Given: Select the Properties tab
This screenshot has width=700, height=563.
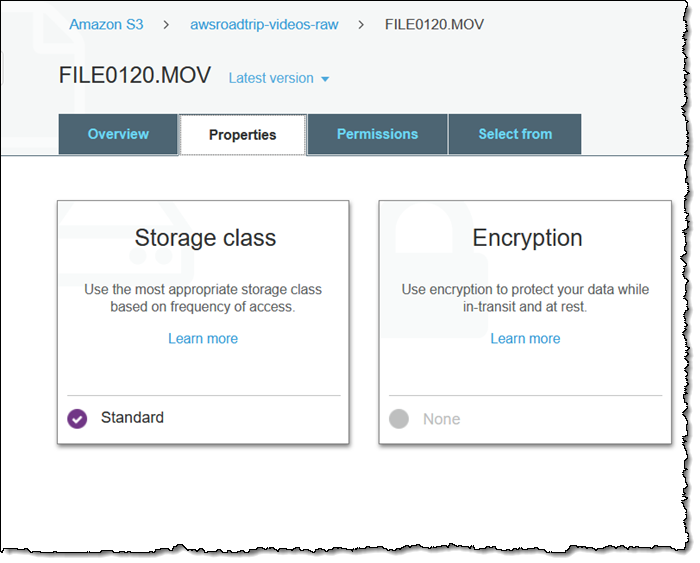Looking at the screenshot, I should (242, 135).
